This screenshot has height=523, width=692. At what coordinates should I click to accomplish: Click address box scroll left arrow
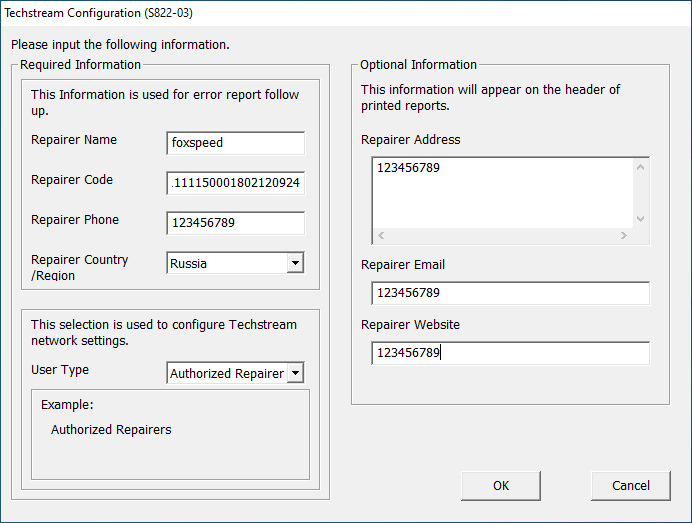pyautogui.click(x=381, y=236)
